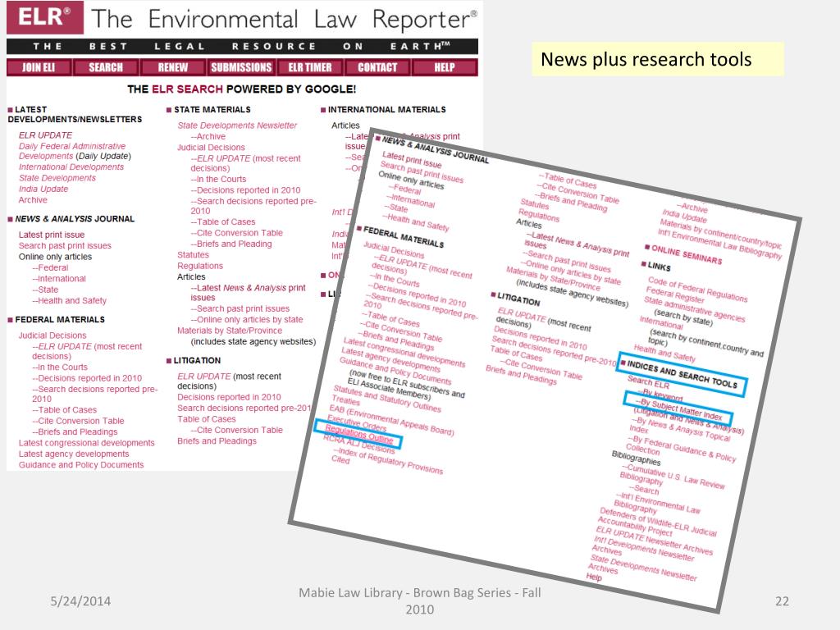Click INTERNATIONAL MATERIALS section heading

click(386, 109)
